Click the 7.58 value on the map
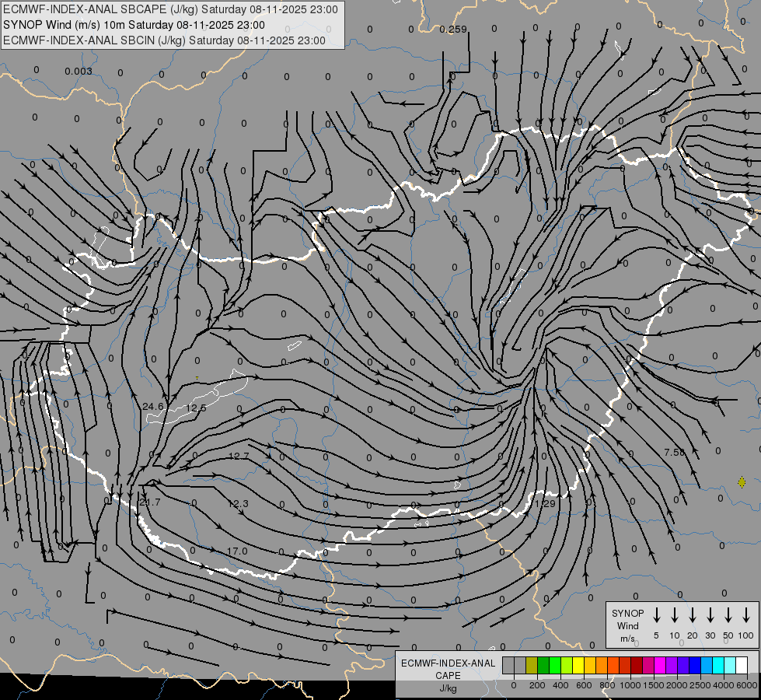Screen dimensions: 761x700 [x=674, y=452]
